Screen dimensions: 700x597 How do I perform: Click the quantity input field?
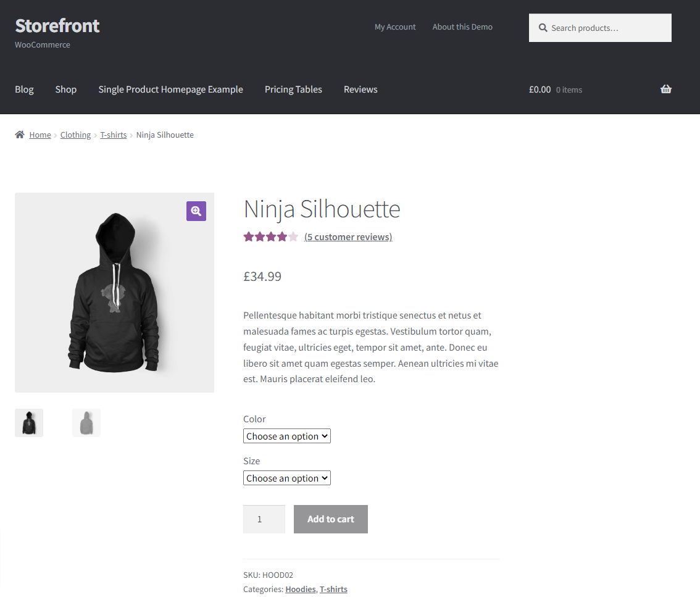tap(264, 519)
